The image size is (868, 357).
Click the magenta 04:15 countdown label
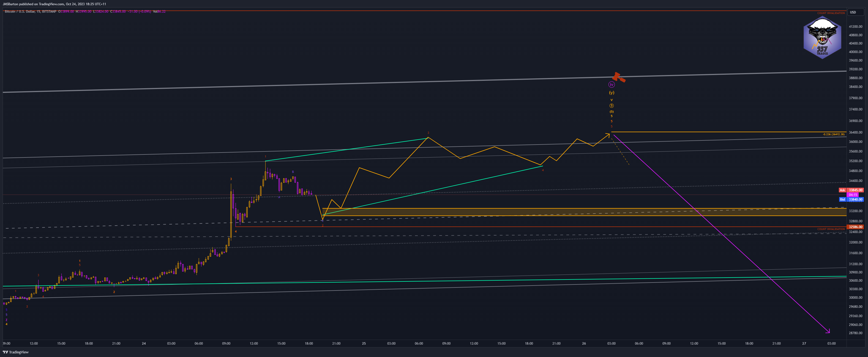853,195
